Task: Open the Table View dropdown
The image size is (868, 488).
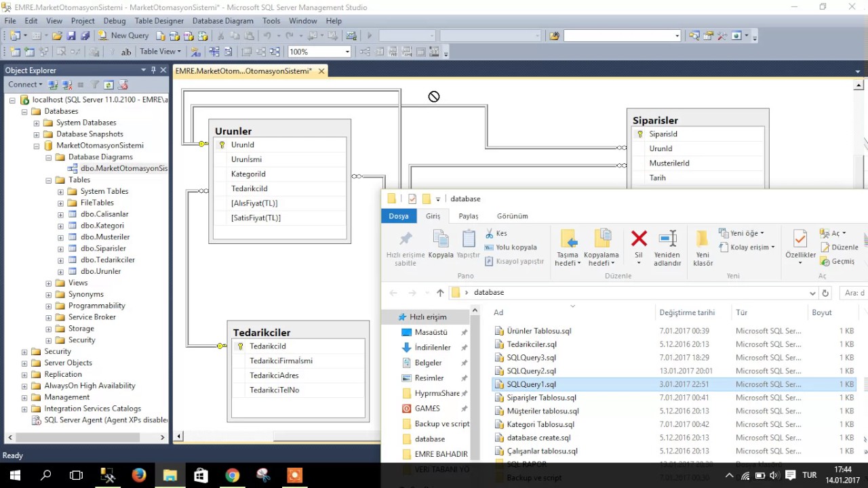Action: click(x=161, y=52)
